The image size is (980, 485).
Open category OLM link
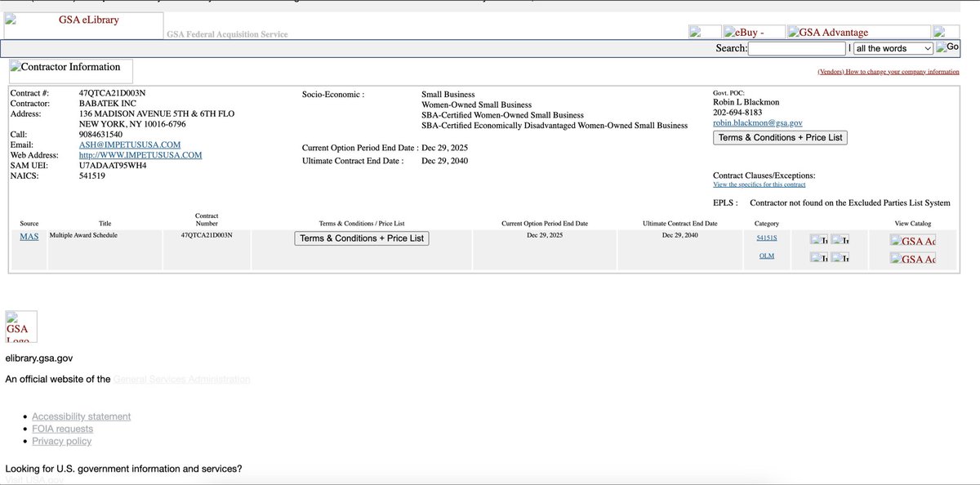click(767, 256)
